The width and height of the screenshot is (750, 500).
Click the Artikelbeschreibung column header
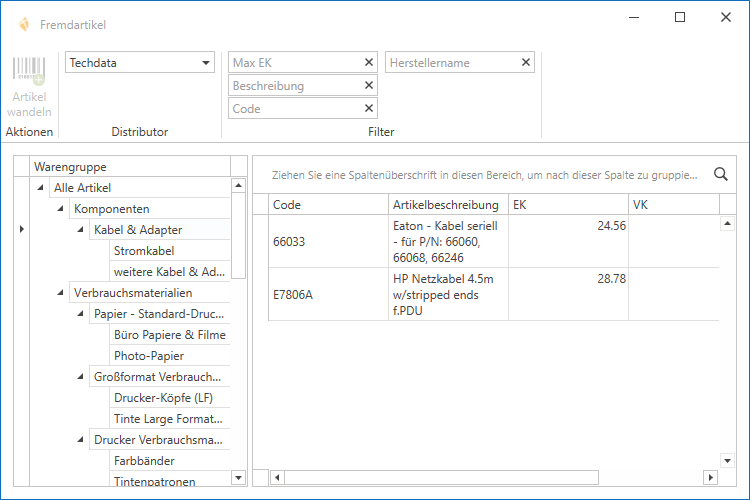coord(446,205)
